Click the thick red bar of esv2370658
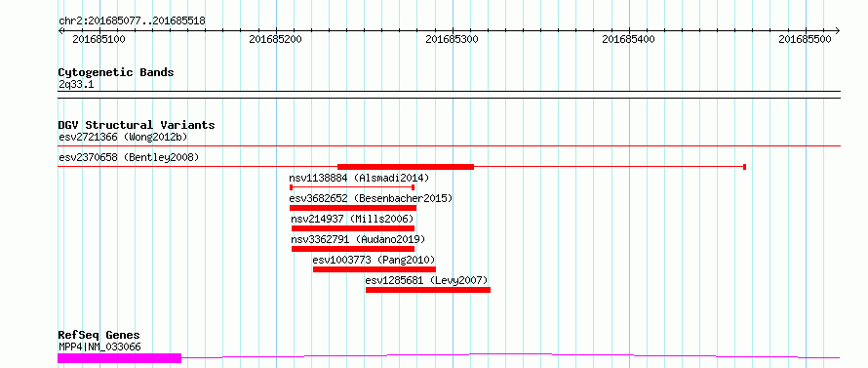 (406, 167)
